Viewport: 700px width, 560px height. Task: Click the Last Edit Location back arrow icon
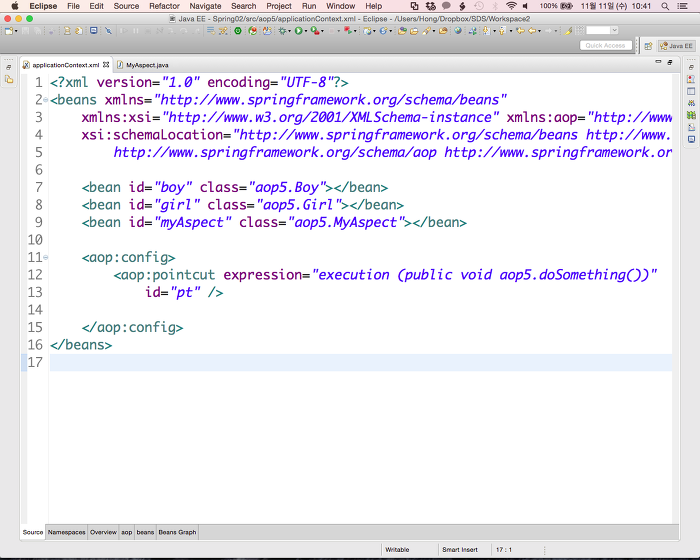pyautogui.click(x=520, y=31)
